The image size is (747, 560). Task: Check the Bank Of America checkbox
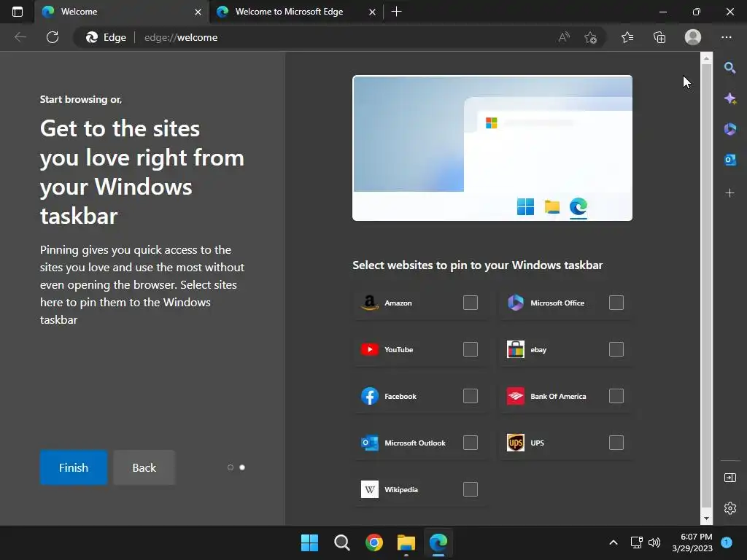616,396
